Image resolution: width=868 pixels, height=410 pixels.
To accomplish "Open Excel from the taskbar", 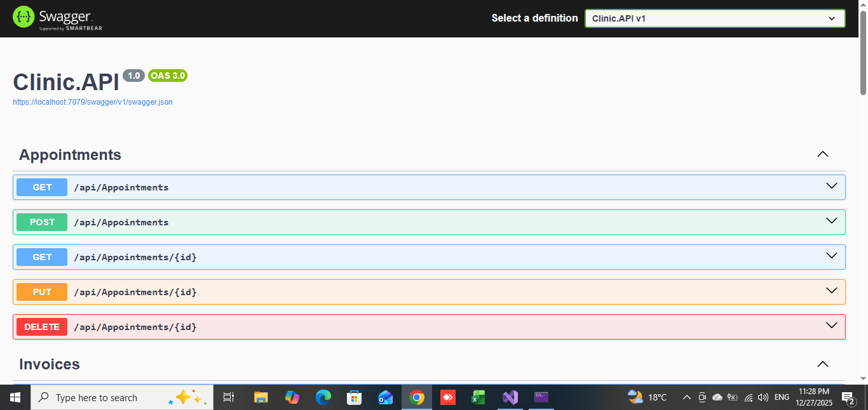I will [x=478, y=397].
